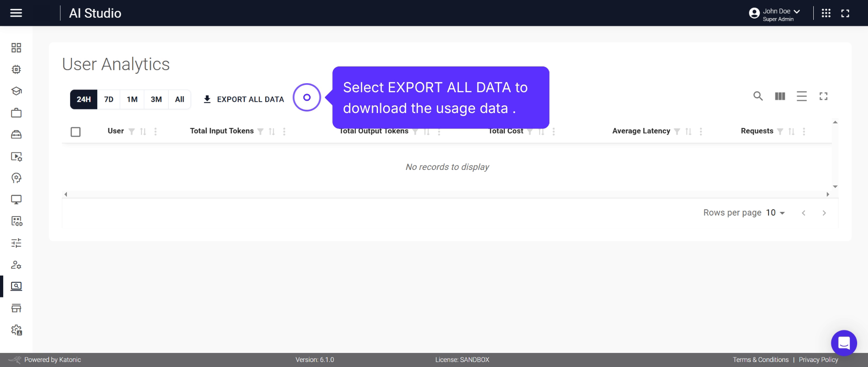This screenshot has height=367, width=868.
Task: Select the 7D time range
Action: point(108,99)
